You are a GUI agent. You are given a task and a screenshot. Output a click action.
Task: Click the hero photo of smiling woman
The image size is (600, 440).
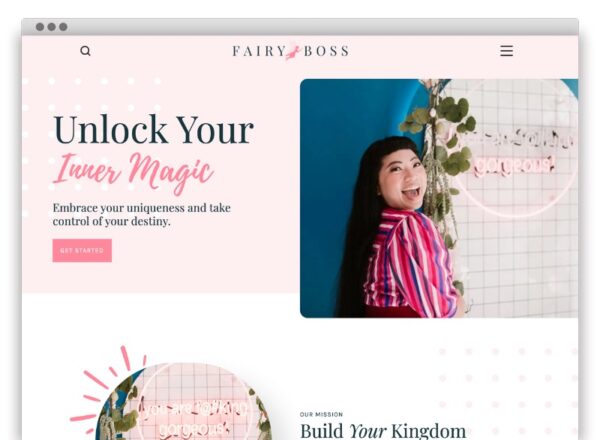[439, 198]
